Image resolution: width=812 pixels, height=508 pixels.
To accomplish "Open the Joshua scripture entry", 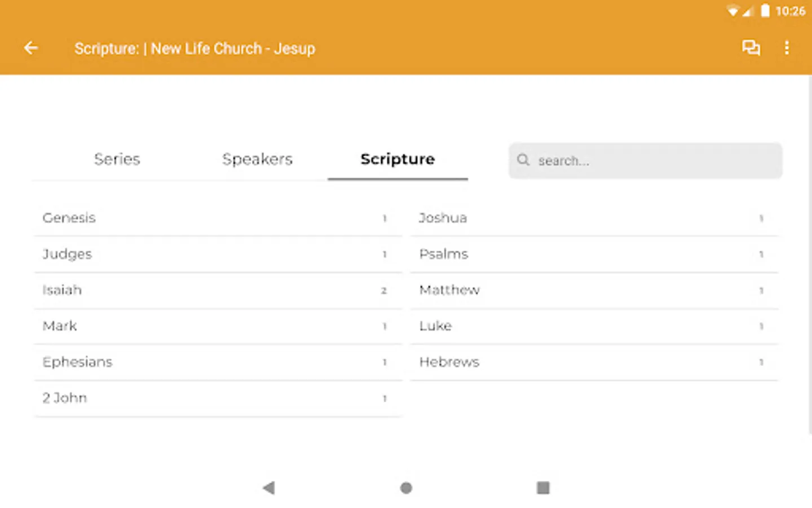I will [x=593, y=218].
